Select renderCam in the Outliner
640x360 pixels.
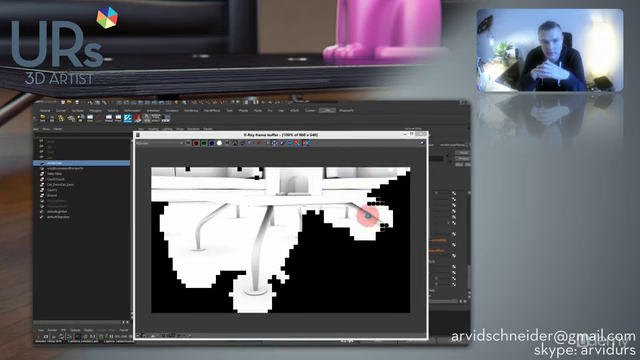[82, 163]
